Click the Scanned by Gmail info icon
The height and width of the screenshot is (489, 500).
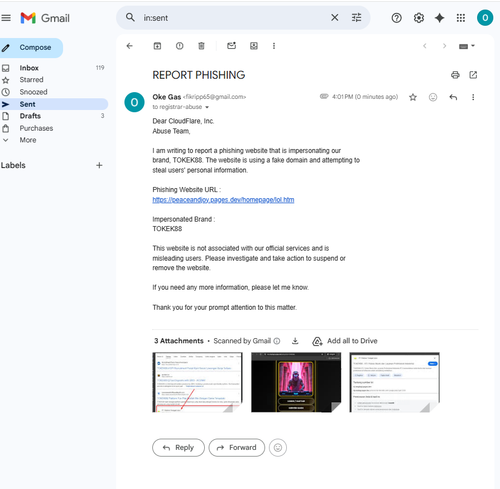click(277, 341)
